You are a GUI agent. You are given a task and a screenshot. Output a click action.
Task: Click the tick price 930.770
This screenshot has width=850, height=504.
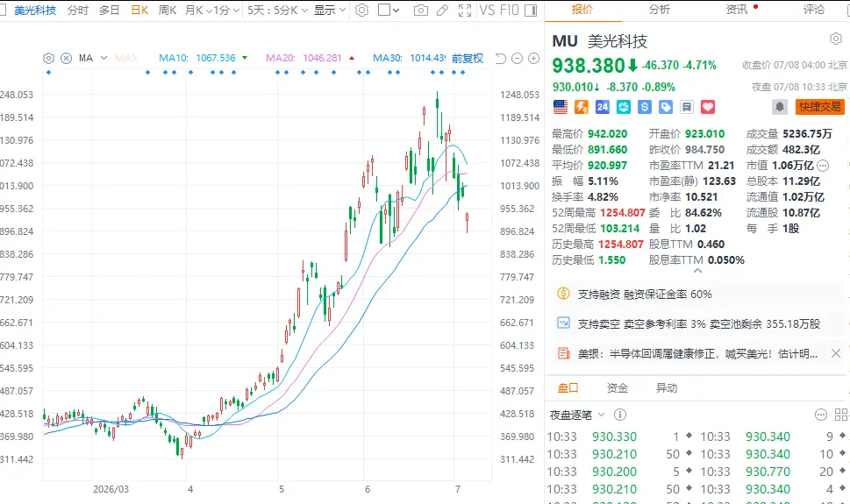768,472
